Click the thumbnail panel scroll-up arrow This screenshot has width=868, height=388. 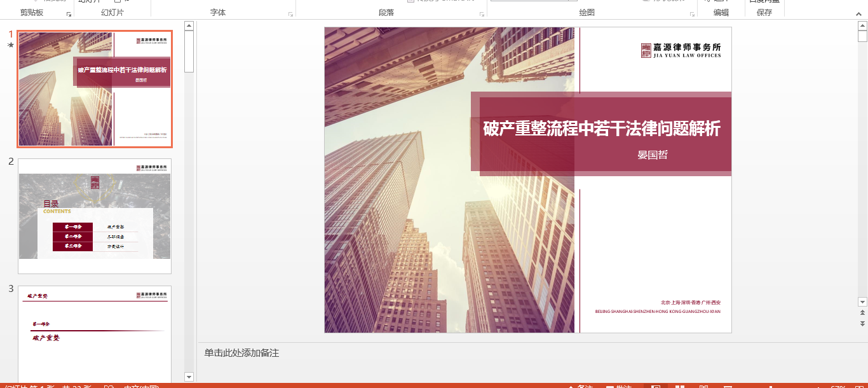coord(189,25)
